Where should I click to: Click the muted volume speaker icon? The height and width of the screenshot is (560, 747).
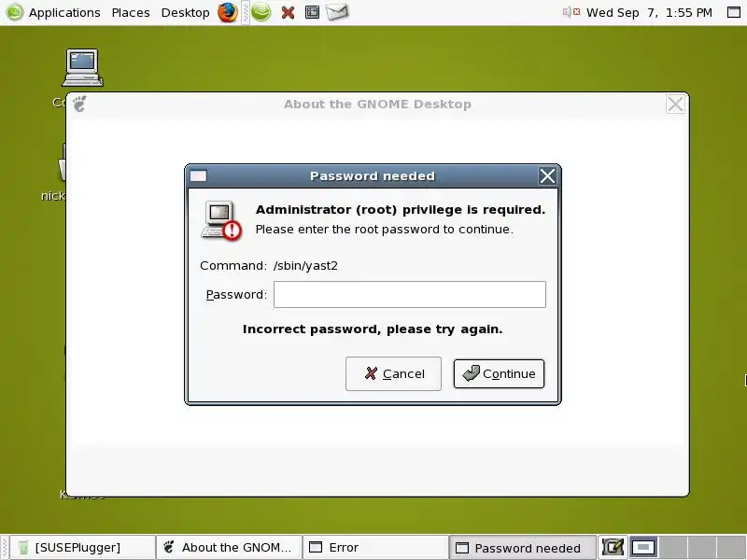(x=571, y=12)
